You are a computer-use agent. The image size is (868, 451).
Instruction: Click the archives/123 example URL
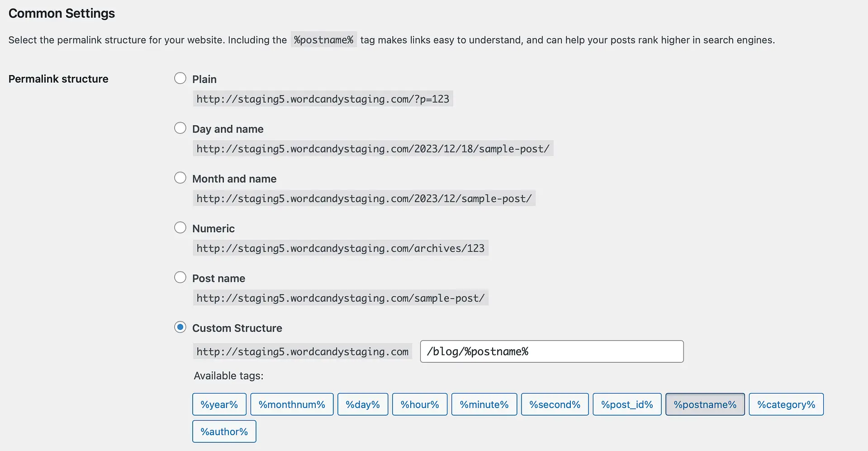click(341, 248)
